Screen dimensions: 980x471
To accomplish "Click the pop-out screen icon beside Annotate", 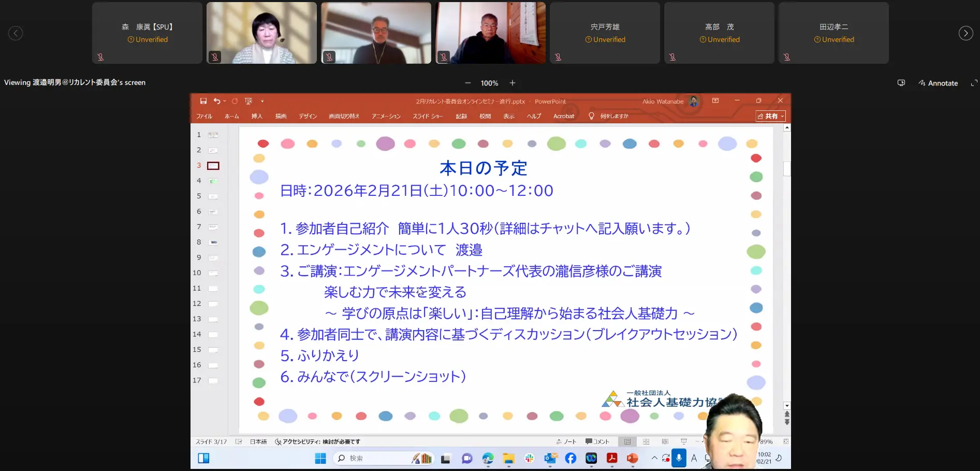I will tap(901, 83).
